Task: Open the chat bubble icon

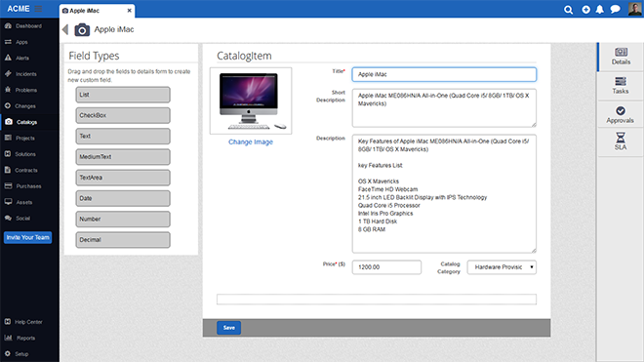Action: click(616, 9)
